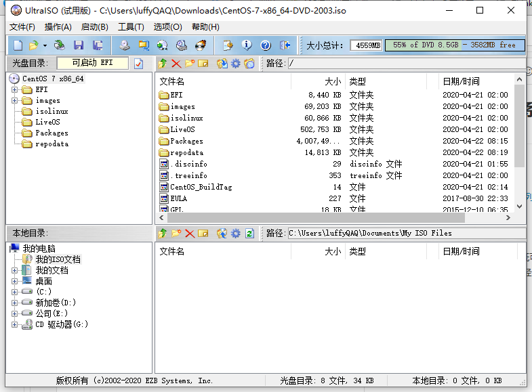Screen dimensions: 532x392
Task: Click the last folder icon in disc toolbar
Action: pyautogui.click(x=249, y=64)
